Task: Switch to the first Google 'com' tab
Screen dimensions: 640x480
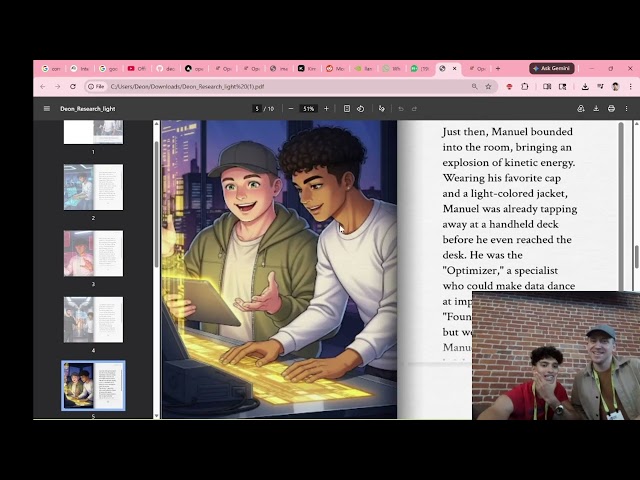Action: (51, 69)
